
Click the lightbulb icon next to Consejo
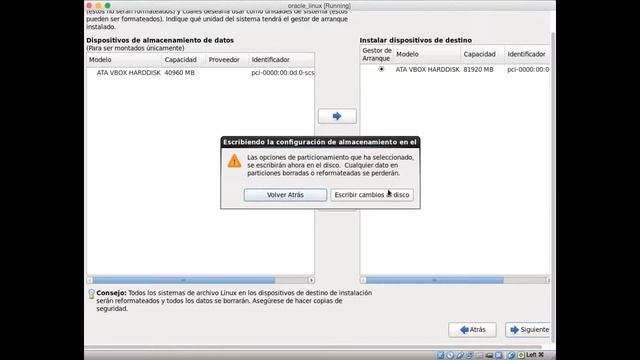(91, 294)
